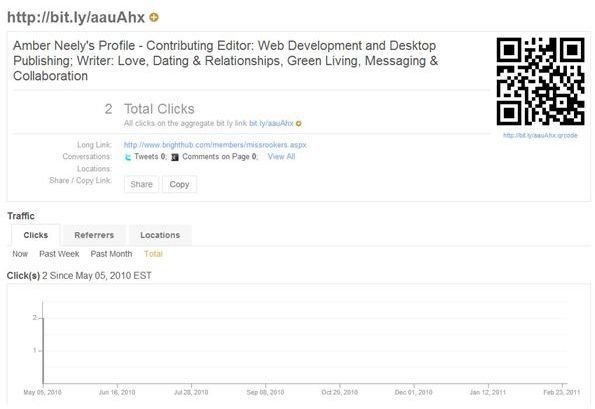Screen dimensions: 595x409
Task: Click the http://bit.ly/aauAhx page heading
Action: click(76, 17)
